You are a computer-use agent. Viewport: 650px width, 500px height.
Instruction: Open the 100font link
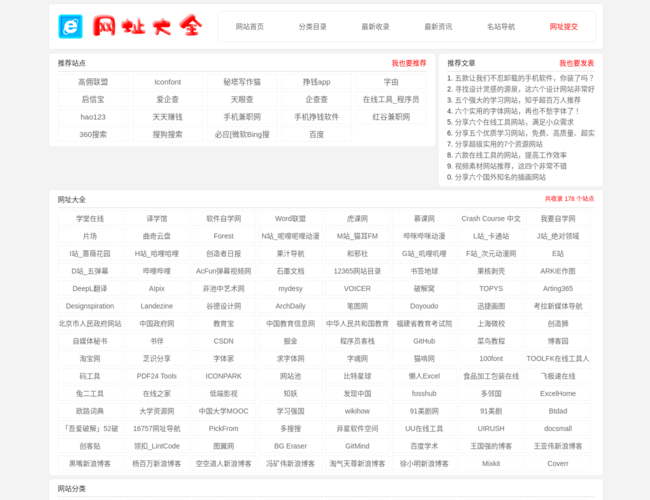pos(491,358)
